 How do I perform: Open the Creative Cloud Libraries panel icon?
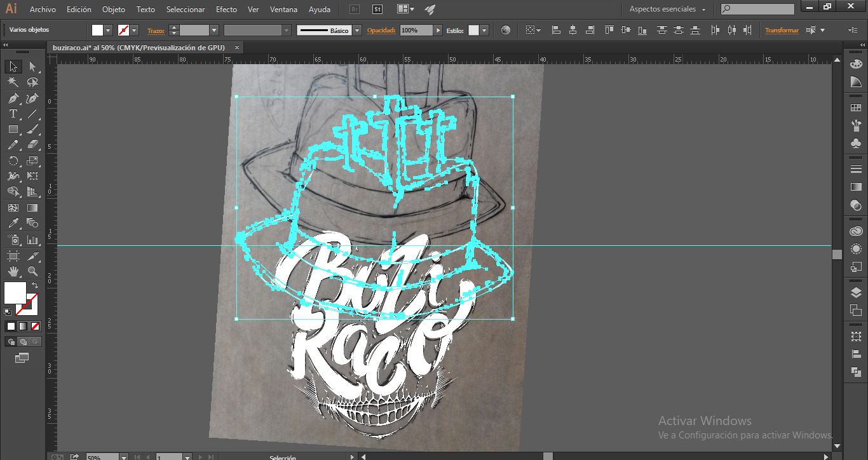856,232
